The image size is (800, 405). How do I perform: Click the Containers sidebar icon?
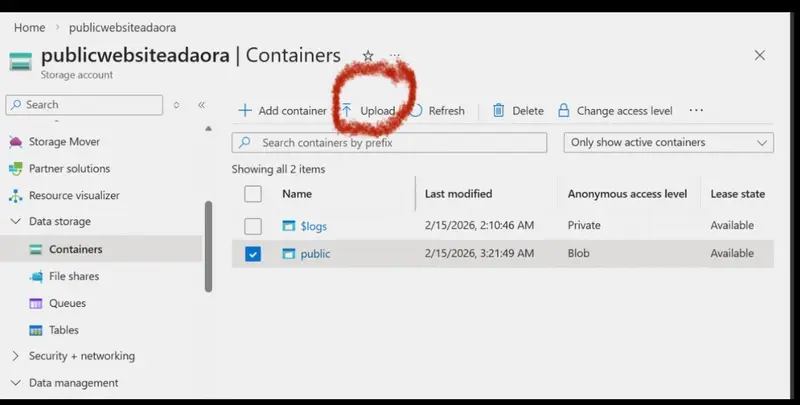point(36,249)
